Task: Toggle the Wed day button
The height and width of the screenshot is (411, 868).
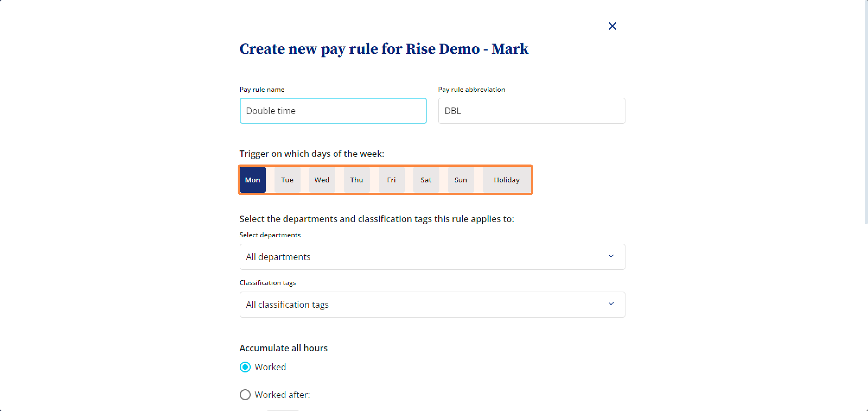Action: pyautogui.click(x=322, y=180)
